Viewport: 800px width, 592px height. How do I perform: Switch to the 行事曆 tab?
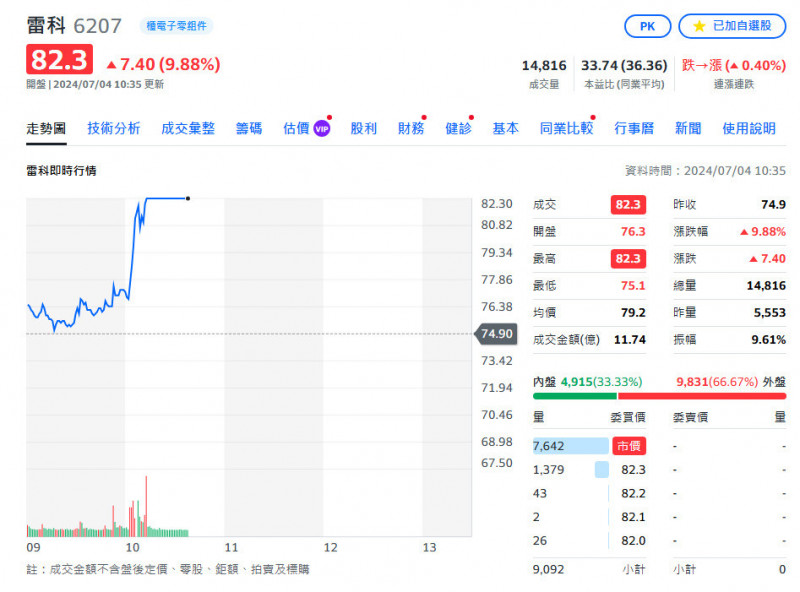[x=634, y=129]
